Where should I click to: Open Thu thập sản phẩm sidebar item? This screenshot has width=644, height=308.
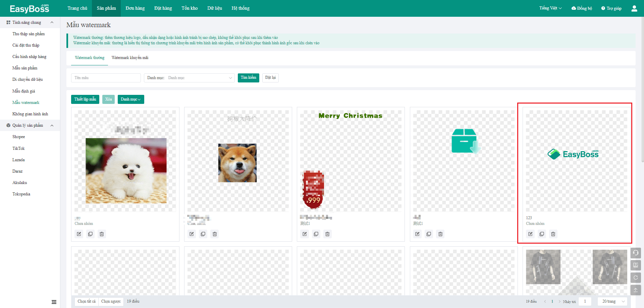29,34
